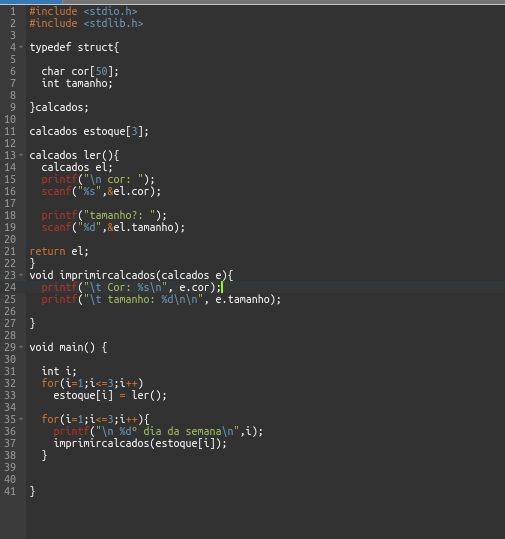The width and height of the screenshot is (505, 539).
Task: Click line number 24 in the gutter
Action: (10, 287)
